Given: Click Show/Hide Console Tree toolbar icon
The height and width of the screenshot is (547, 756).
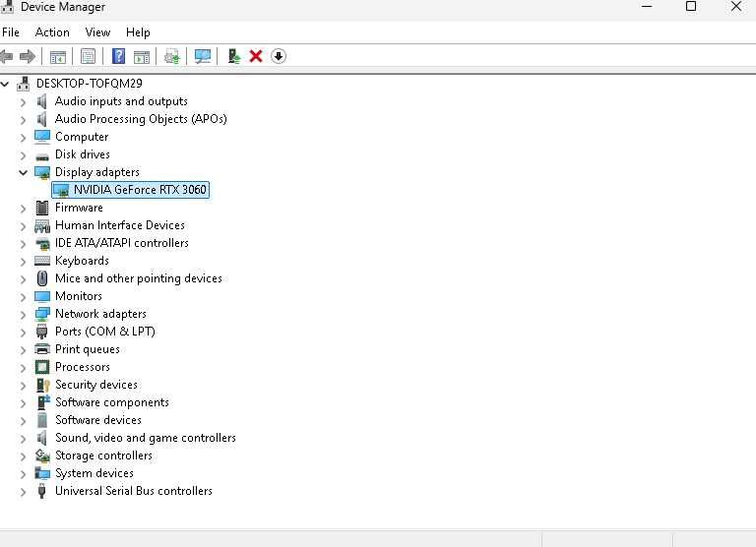Looking at the screenshot, I should pos(58,56).
